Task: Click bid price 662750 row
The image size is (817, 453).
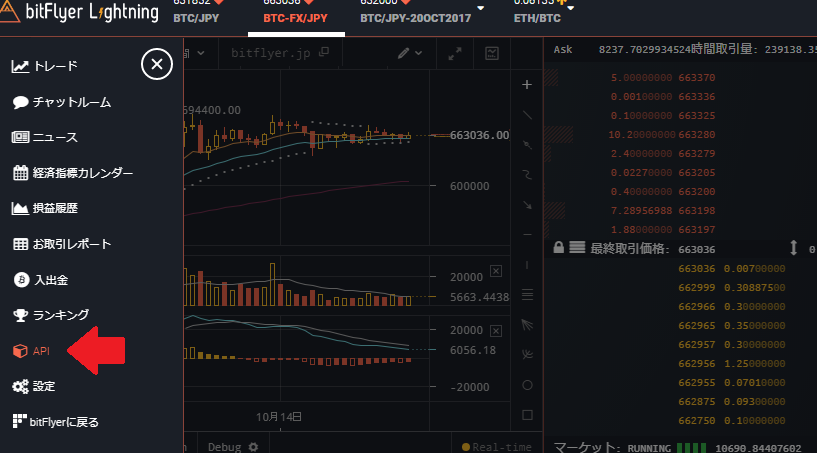Action: point(732,421)
